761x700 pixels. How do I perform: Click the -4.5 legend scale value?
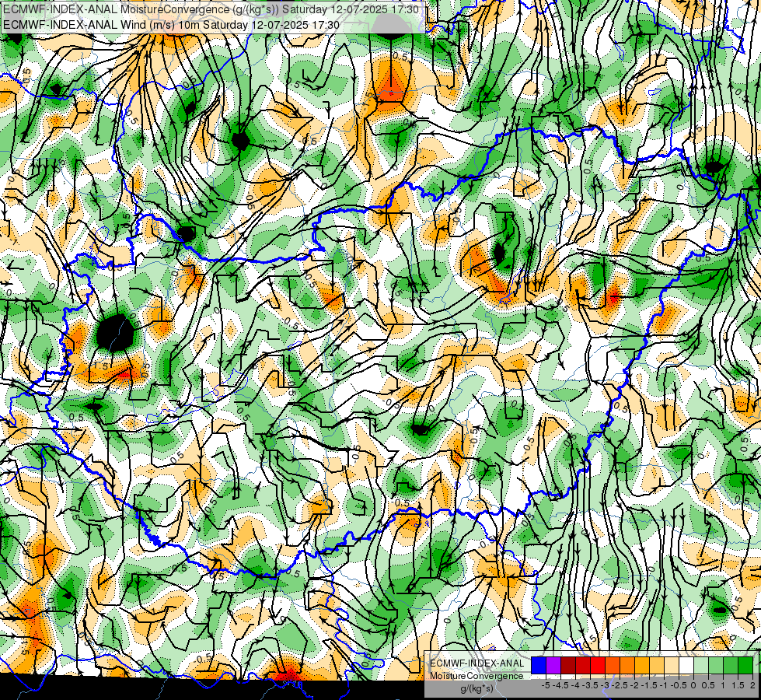pos(560,685)
